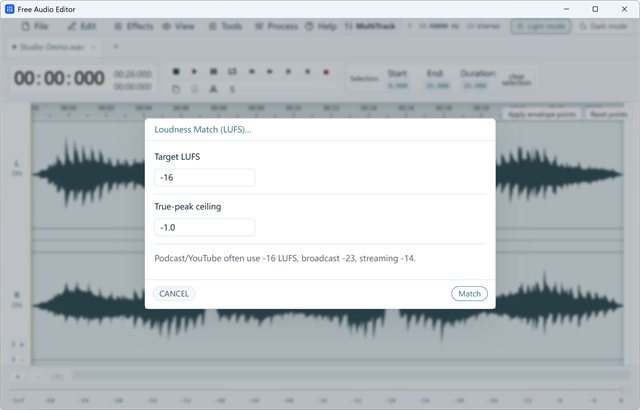Close the Studio Demo.wav tab
640x410 pixels.
pyautogui.click(x=93, y=47)
